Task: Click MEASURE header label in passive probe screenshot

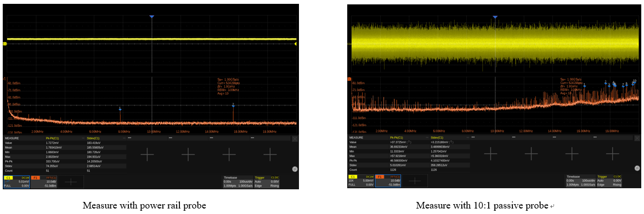Action: pos(355,138)
